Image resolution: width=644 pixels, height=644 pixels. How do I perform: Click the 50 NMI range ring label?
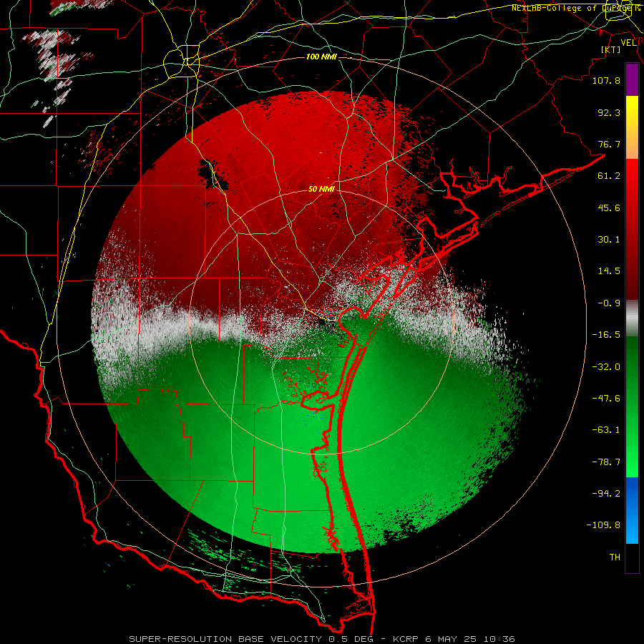321,189
